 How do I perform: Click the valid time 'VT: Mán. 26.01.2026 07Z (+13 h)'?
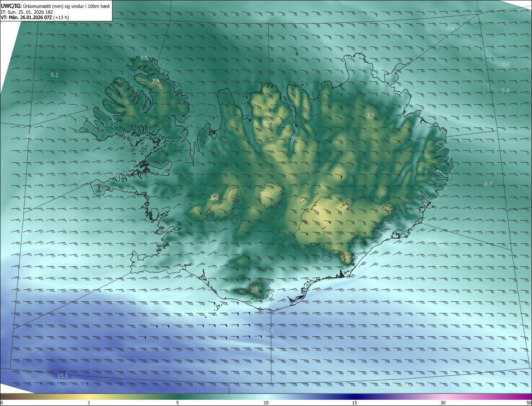pos(35,17)
